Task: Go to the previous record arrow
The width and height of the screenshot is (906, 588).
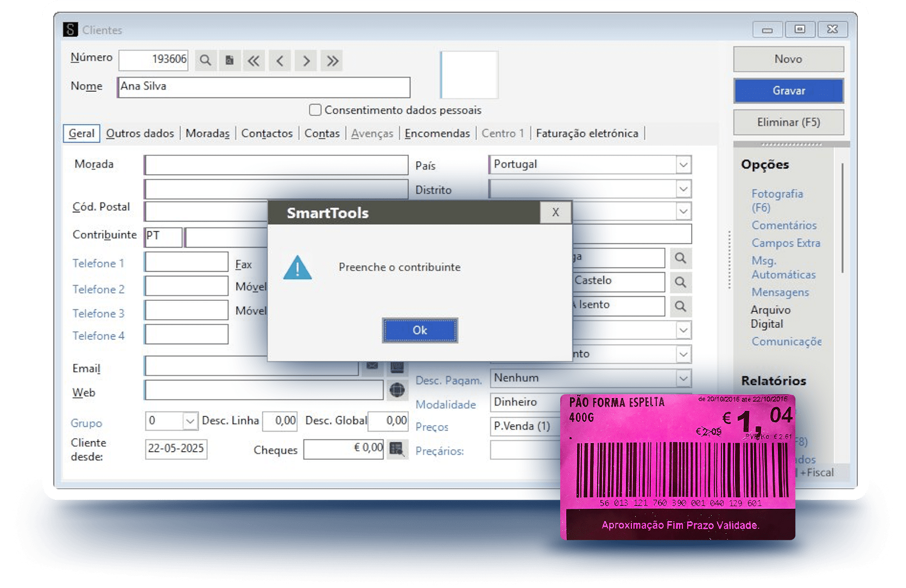Action: [x=280, y=60]
